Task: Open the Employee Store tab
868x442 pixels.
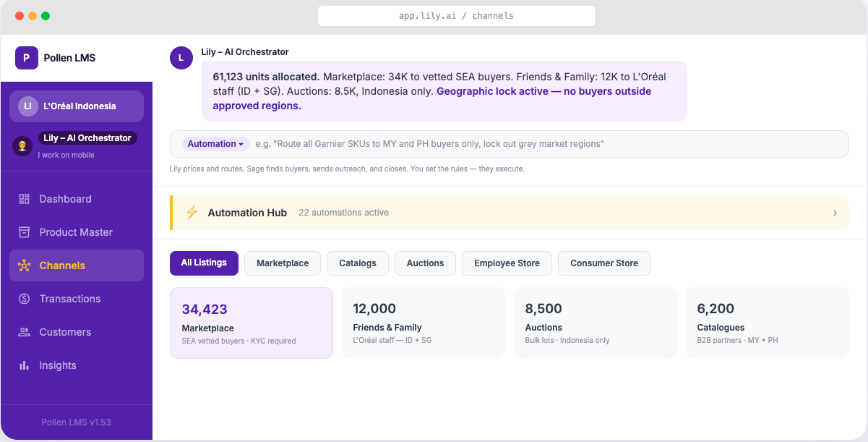Action: [507, 263]
